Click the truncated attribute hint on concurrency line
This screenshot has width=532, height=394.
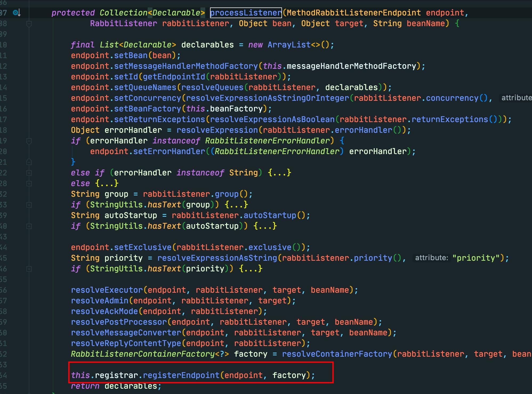tap(516, 98)
